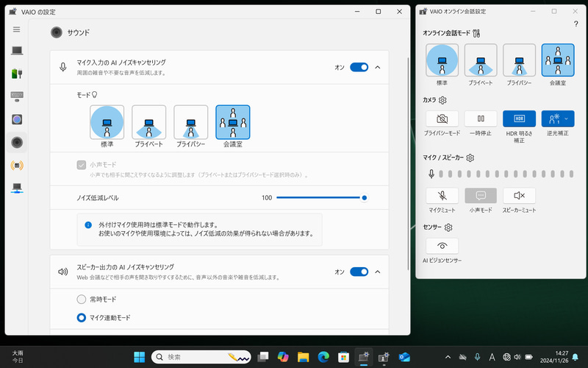The width and height of the screenshot is (588, 368).
Task: Open Outlook from the taskbar
Action: click(404, 357)
